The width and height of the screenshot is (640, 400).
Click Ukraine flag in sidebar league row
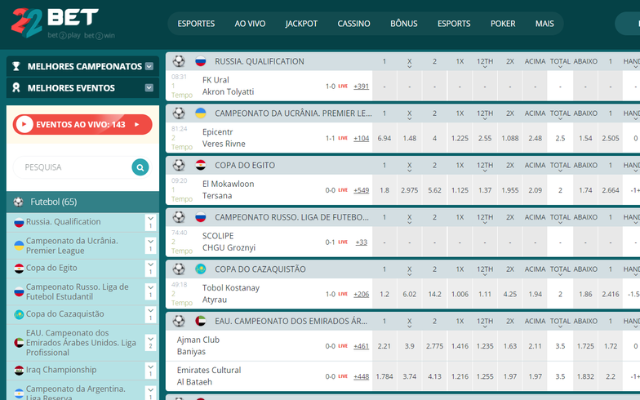click(19, 246)
